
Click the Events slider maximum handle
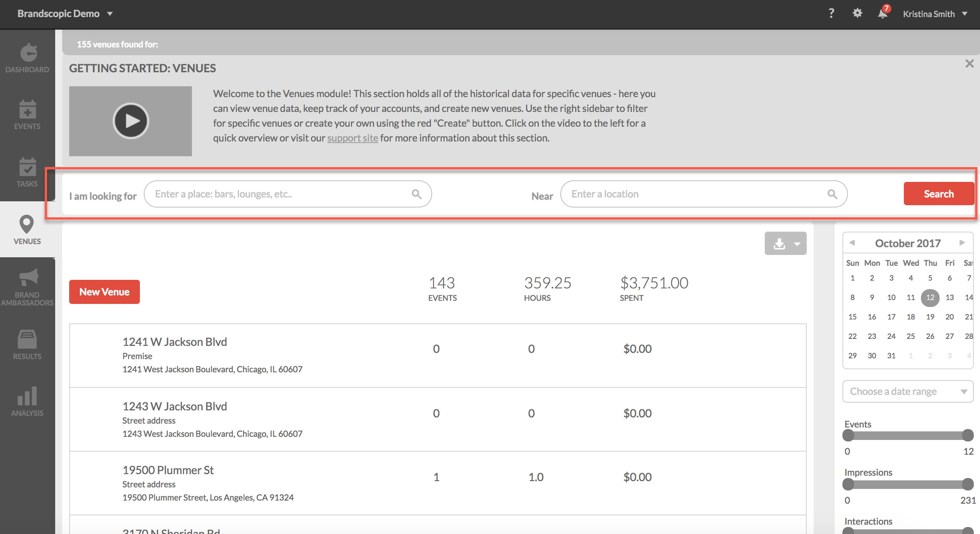[968, 435]
